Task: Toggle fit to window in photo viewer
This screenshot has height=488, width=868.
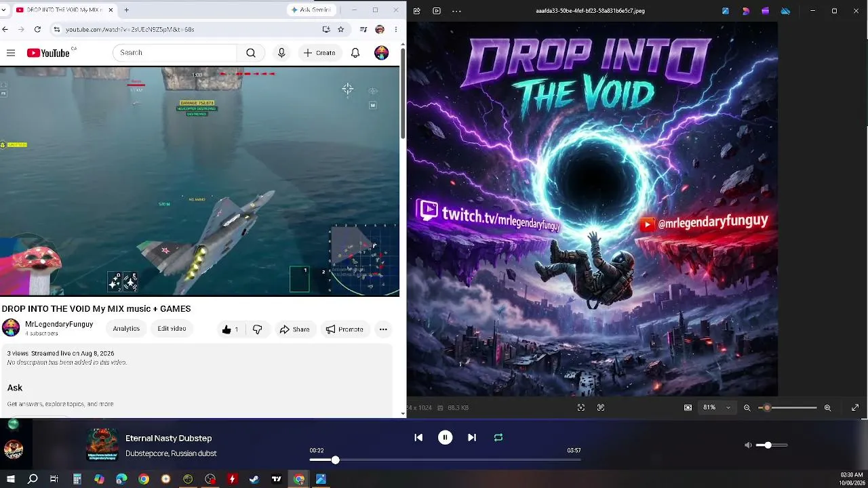Action: [581, 407]
